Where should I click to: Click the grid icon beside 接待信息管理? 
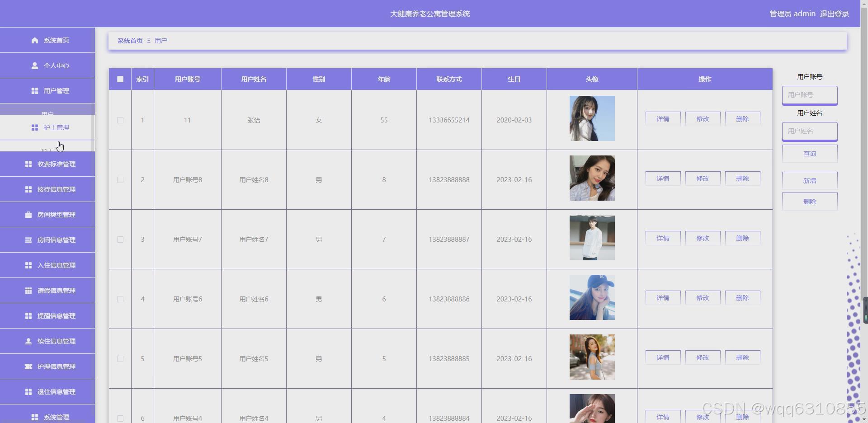click(x=28, y=189)
